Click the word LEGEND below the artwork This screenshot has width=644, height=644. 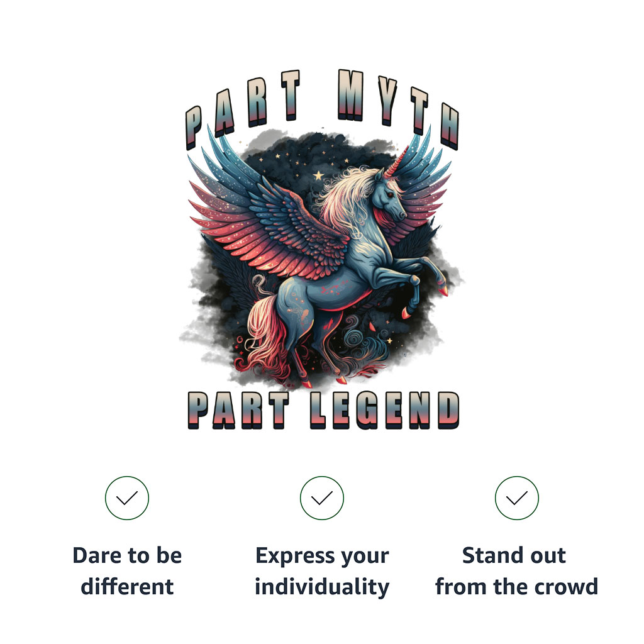coord(384,410)
